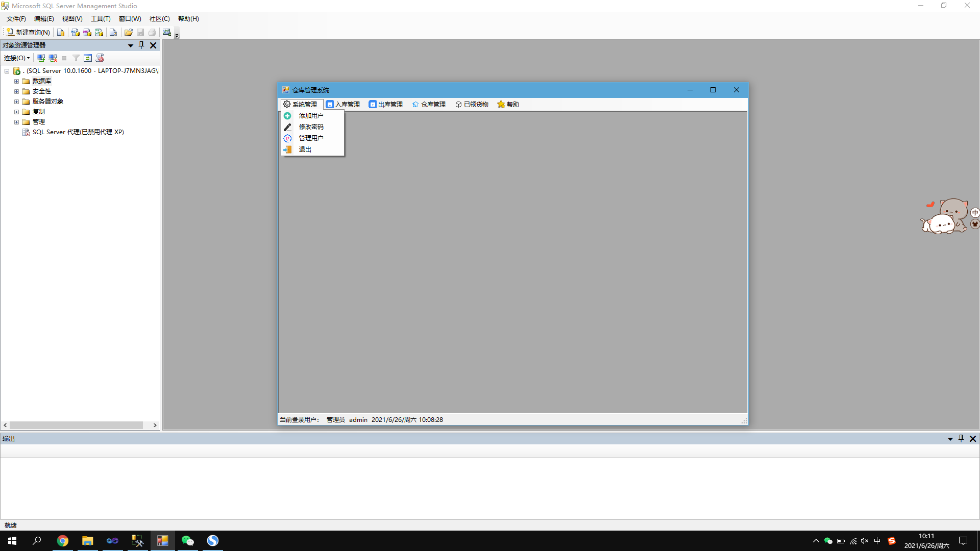Expand the 数据库 tree node

(x=16, y=81)
